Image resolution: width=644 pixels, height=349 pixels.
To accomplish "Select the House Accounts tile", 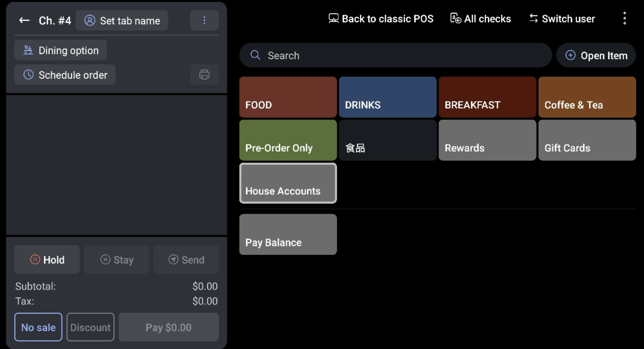I will coord(288,183).
